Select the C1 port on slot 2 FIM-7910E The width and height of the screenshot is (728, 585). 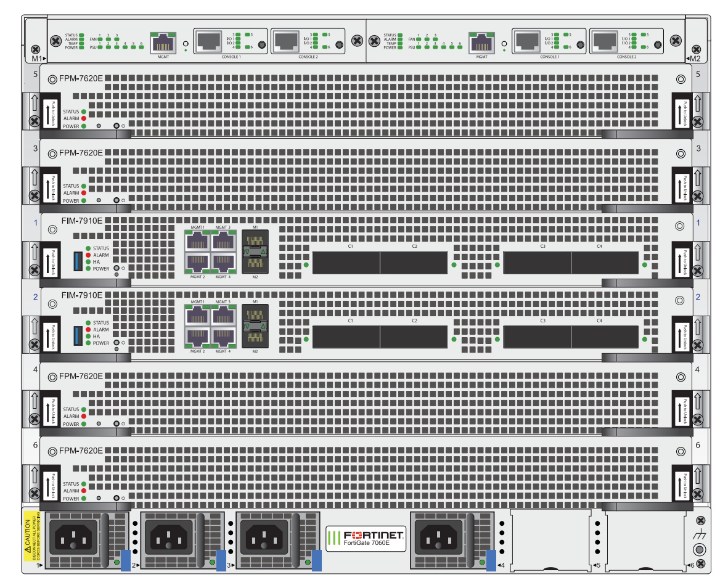coord(346,337)
